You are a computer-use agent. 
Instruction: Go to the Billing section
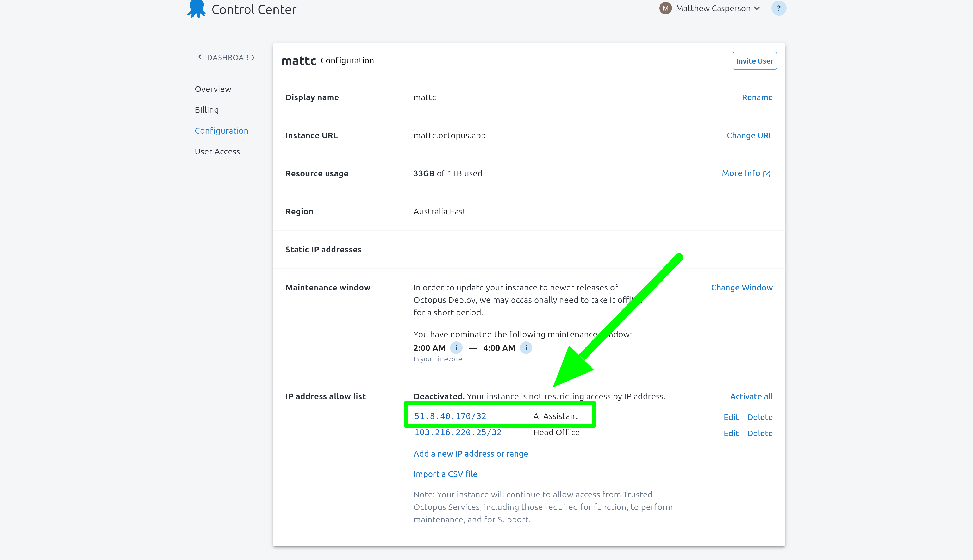tap(207, 110)
